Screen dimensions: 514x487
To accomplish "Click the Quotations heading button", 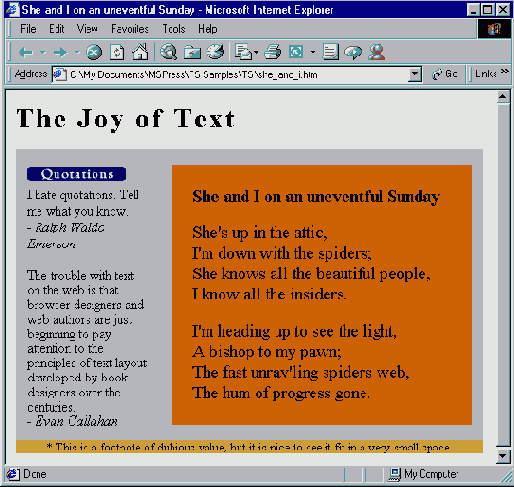I will click(76, 174).
